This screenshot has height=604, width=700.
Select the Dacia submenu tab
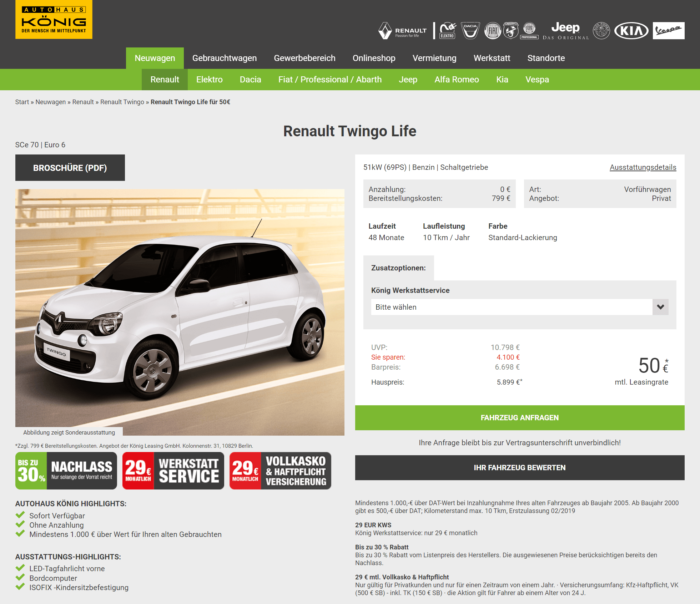pos(250,80)
